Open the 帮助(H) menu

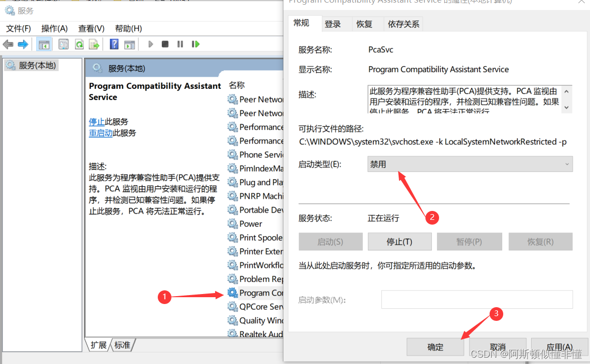pos(128,28)
